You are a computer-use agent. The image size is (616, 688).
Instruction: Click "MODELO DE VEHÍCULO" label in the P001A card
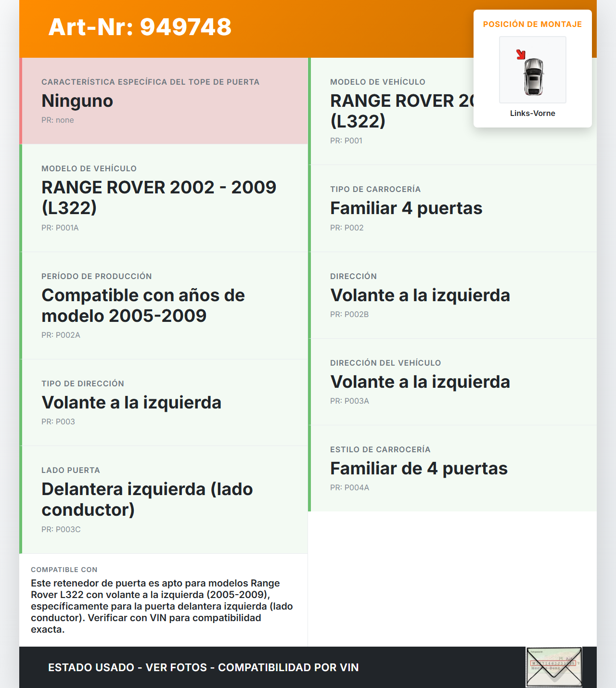[89, 168]
